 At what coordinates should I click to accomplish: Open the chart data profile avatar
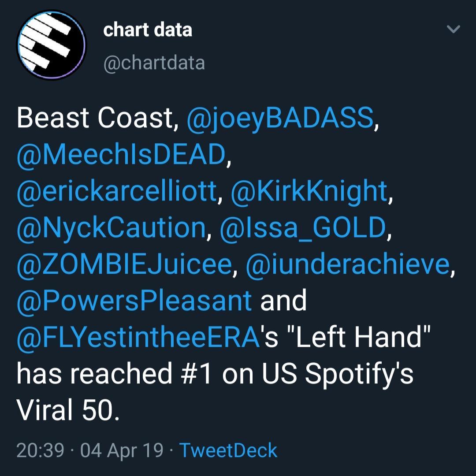(x=51, y=45)
